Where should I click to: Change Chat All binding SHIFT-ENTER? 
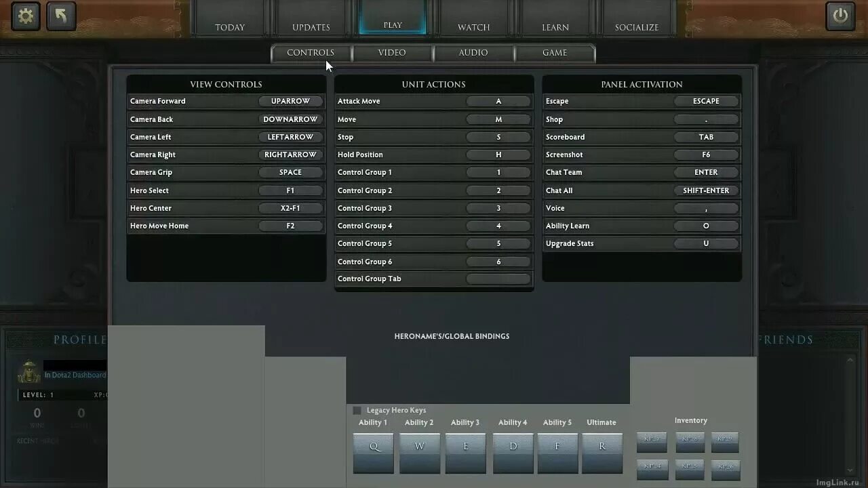[706, 190]
